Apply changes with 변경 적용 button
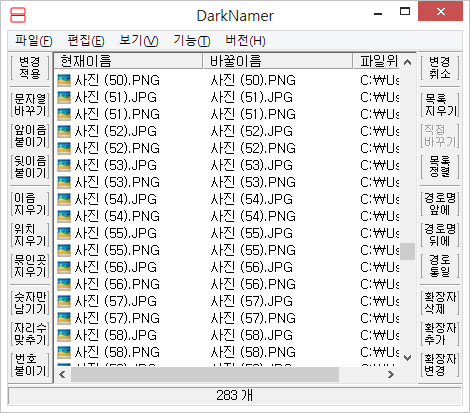 (30, 68)
